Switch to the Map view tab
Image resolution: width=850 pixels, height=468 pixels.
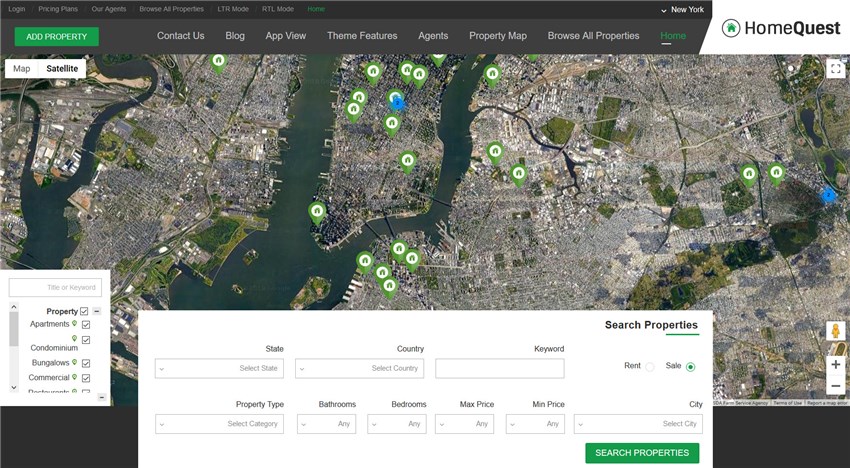[22, 68]
